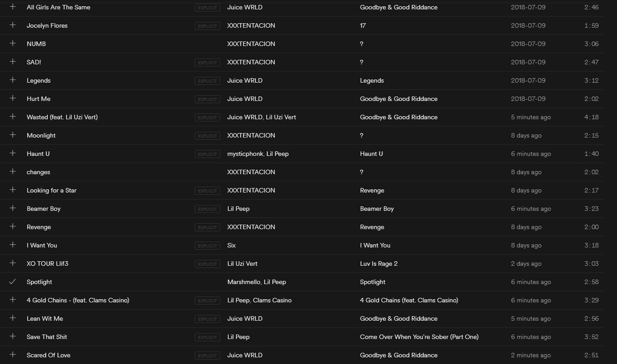This screenshot has height=364, width=617.
Task: Open Lil Peep artist on Haunt U row
Action: (277, 154)
